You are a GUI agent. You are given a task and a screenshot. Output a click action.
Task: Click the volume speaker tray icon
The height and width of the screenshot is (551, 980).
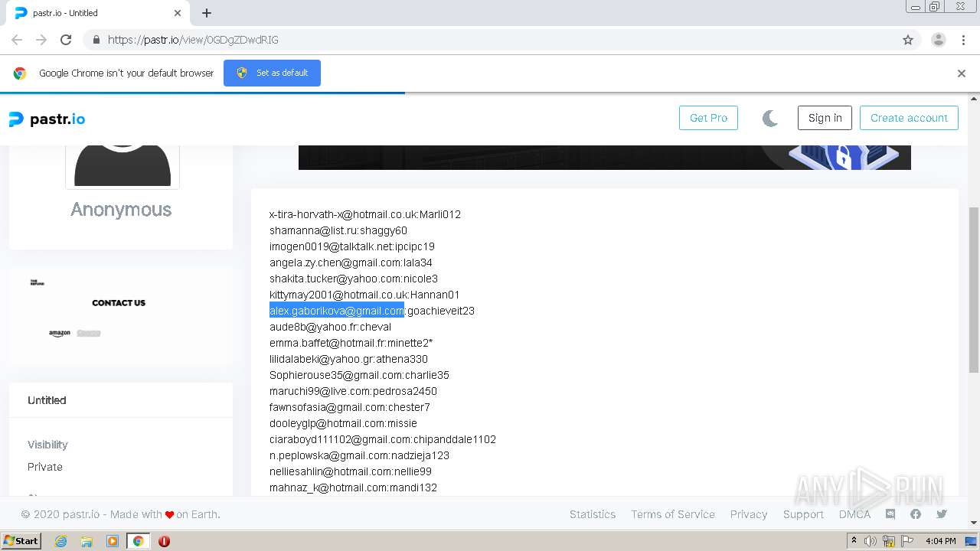pyautogui.click(x=871, y=541)
